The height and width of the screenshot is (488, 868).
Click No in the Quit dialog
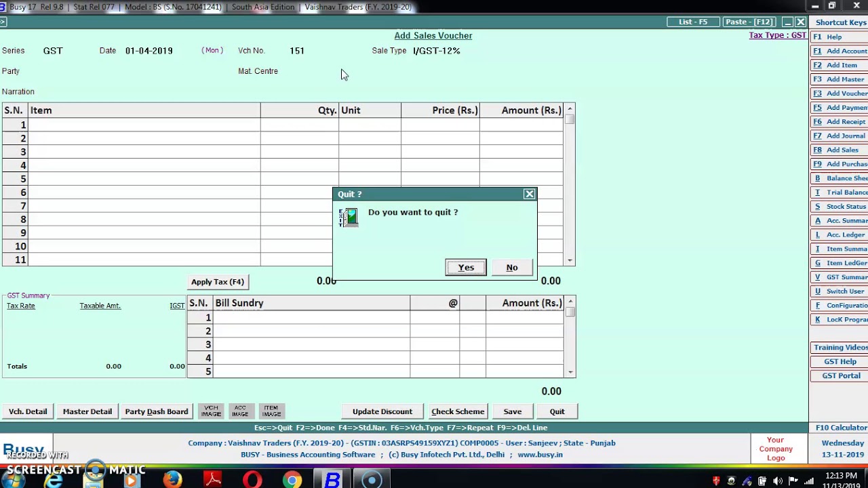click(x=512, y=267)
